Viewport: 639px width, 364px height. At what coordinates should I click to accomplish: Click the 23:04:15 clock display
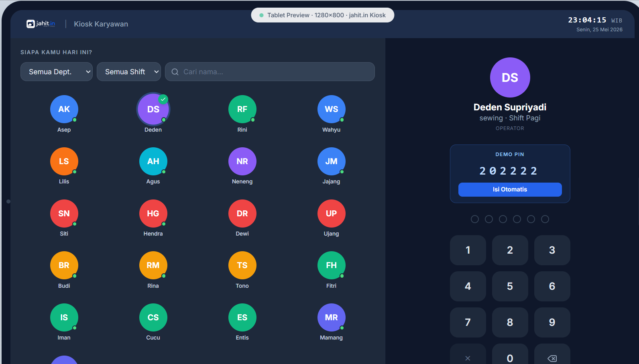(587, 20)
